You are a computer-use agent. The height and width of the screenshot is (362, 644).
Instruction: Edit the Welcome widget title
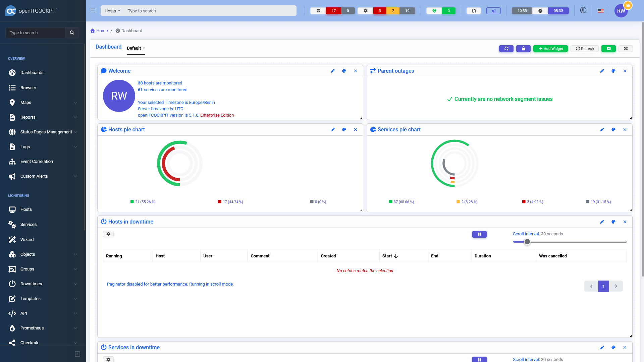333,71
